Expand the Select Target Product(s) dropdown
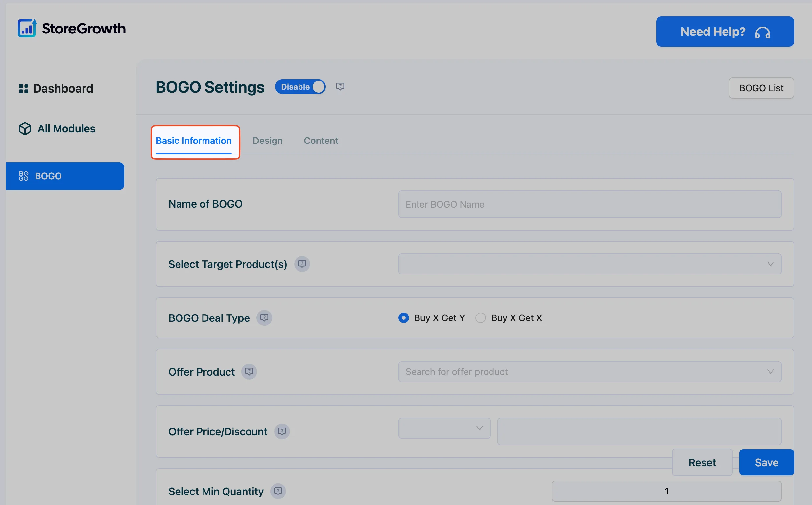The image size is (812, 505). (590, 264)
